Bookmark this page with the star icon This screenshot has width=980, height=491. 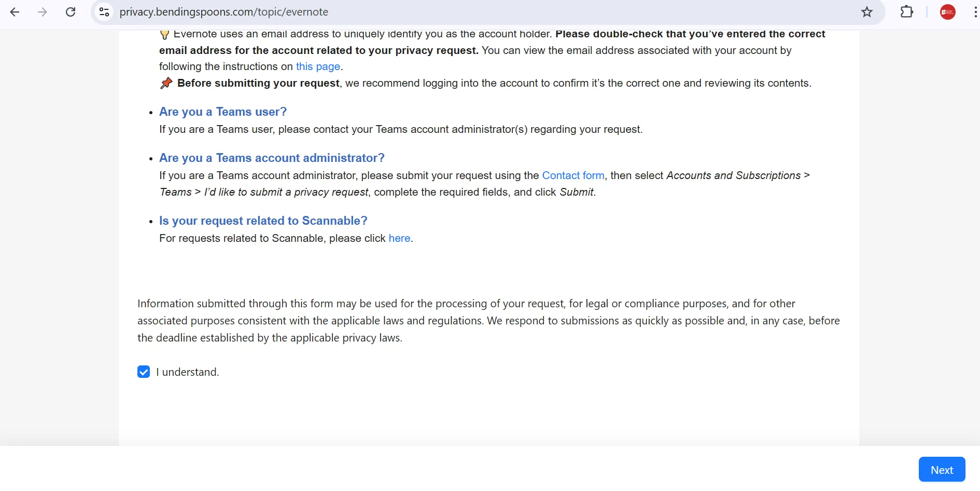click(x=867, y=12)
